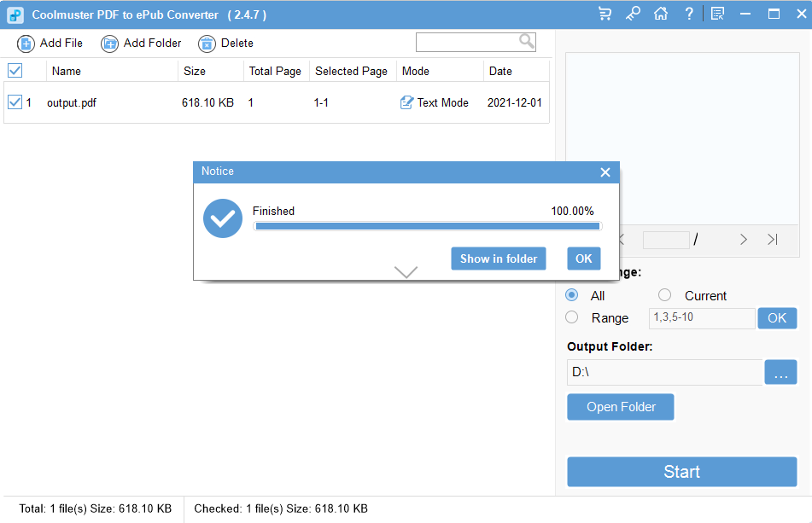Click the help question-mark icon
Image resolution: width=812 pixels, height=523 pixels.
[688, 14]
